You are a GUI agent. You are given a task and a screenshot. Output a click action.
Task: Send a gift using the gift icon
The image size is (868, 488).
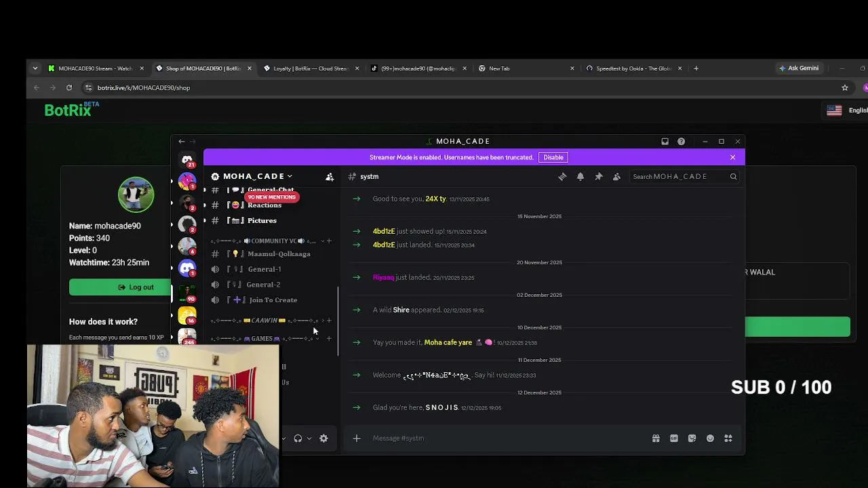656,439
